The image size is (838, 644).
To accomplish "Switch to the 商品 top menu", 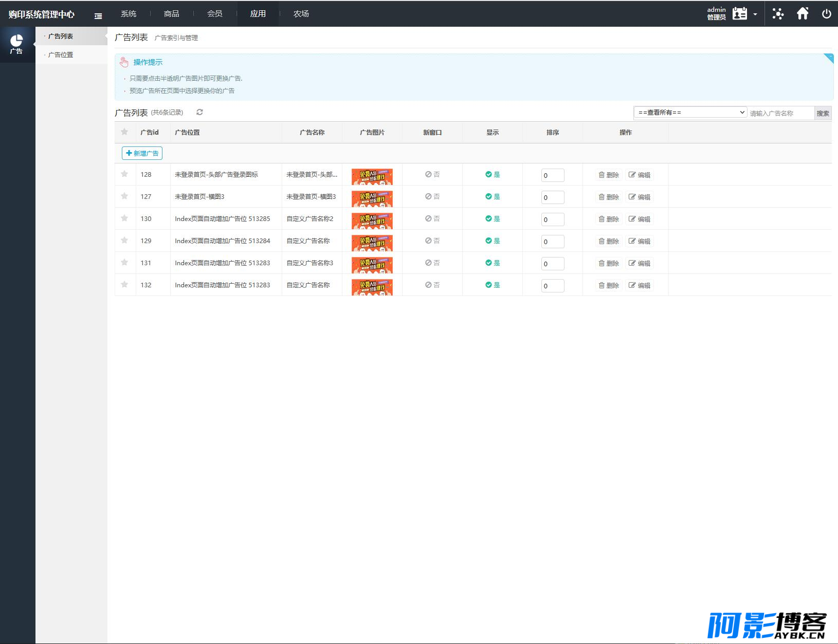I will pyautogui.click(x=172, y=14).
